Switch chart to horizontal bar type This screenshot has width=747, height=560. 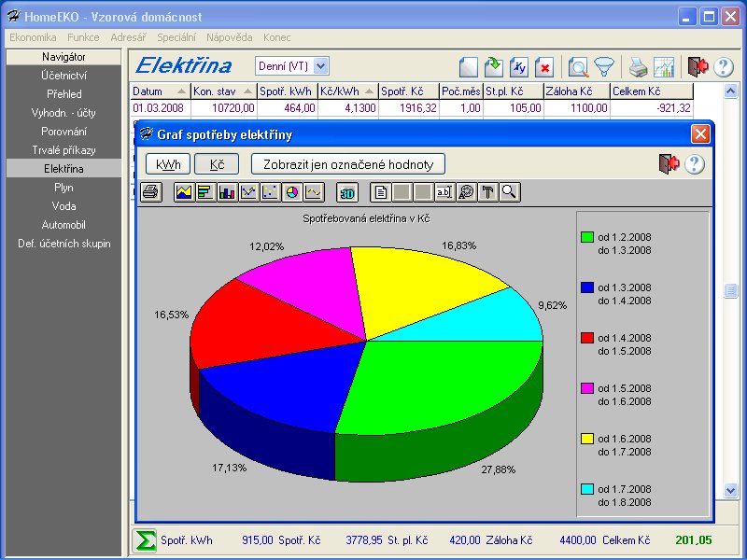[205, 192]
